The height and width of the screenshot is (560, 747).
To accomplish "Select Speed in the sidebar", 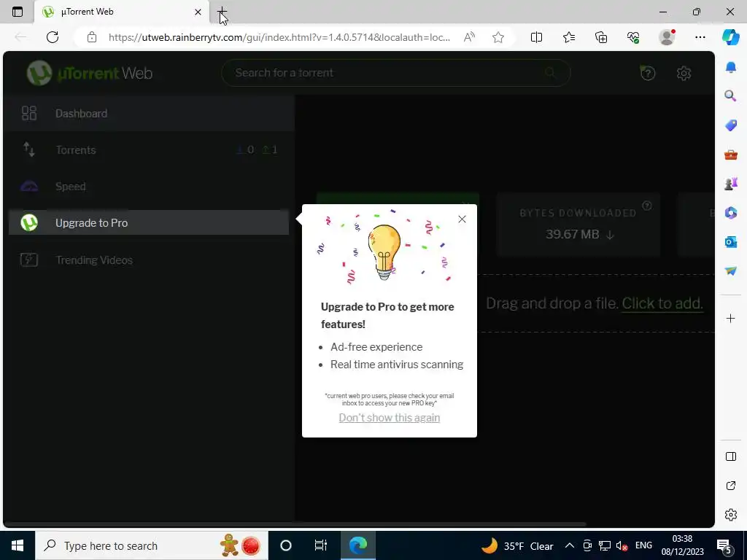I will point(149,186).
